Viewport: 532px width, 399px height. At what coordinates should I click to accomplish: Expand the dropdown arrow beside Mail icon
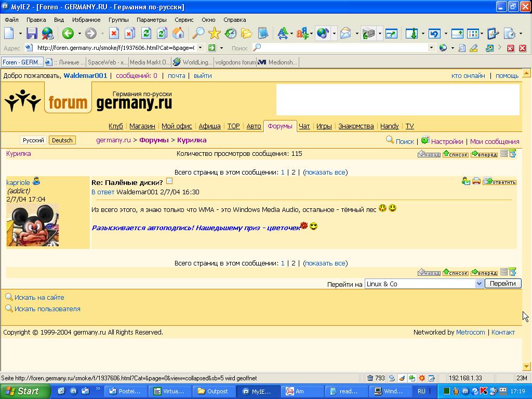point(356,34)
